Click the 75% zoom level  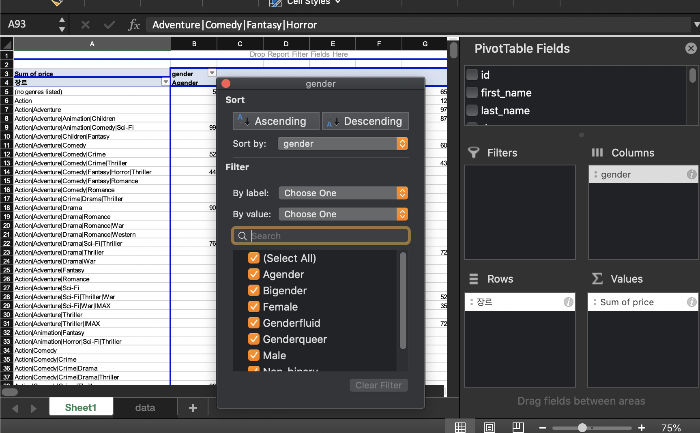point(671,428)
